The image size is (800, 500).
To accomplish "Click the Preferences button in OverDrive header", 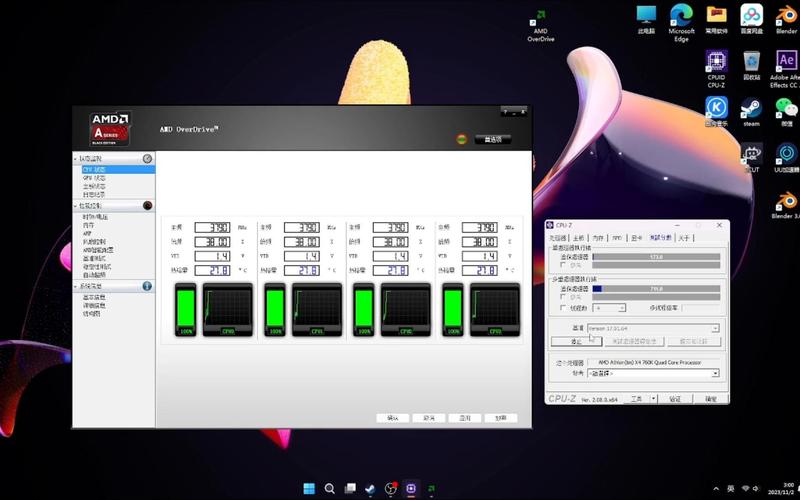I will [x=493, y=139].
